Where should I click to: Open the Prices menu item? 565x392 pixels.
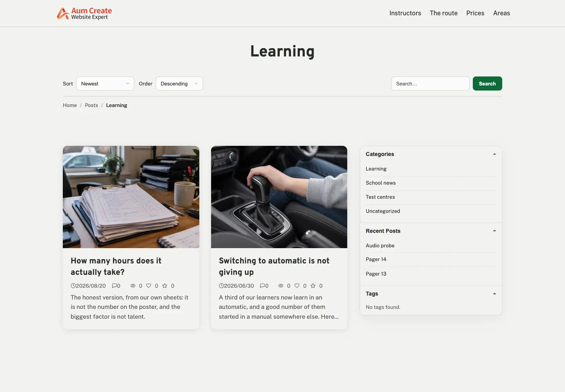coord(475,13)
